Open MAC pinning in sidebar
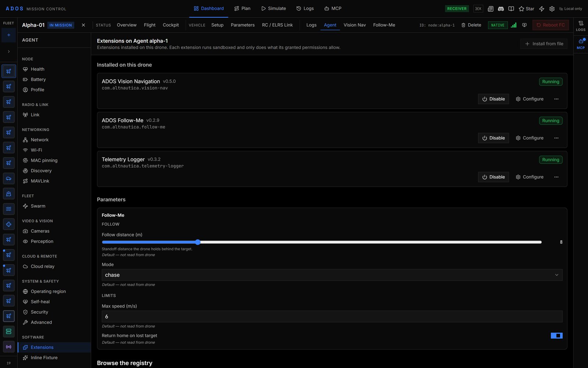This screenshot has width=588, height=368. point(54,160)
